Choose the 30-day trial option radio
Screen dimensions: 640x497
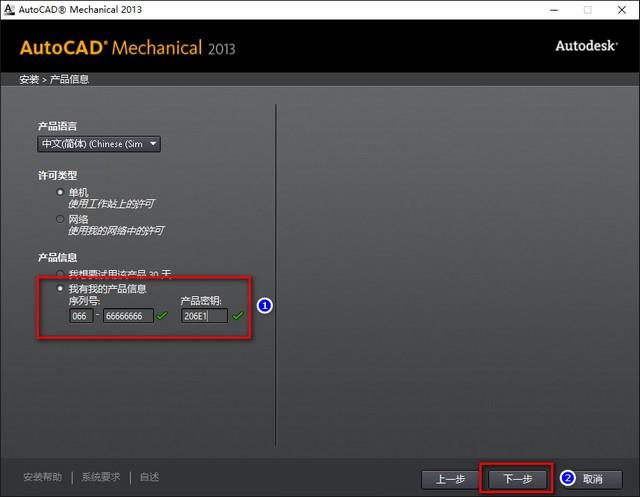click(x=60, y=273)
